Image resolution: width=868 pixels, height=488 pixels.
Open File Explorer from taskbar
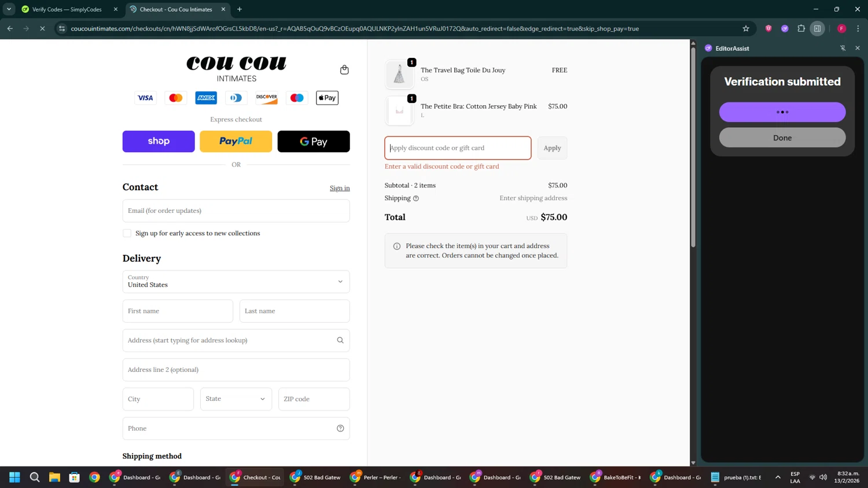click(54, 477)
